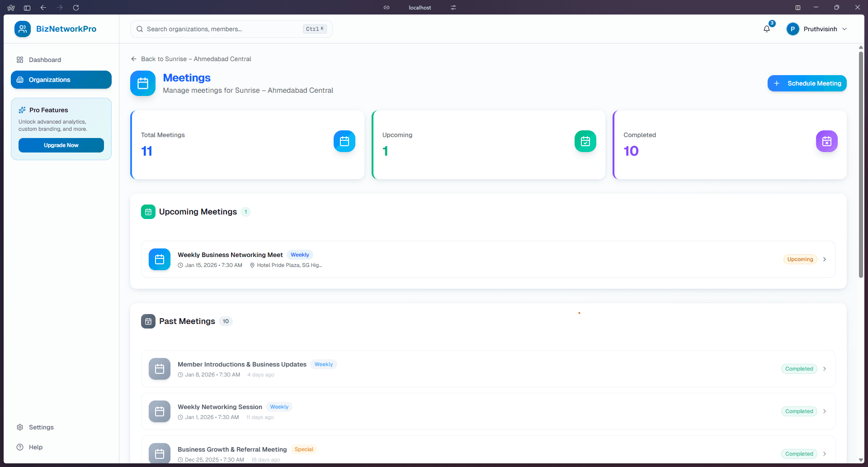Open the Dashboard from the sidebar icon
Viewport: 868px width, 467px height.
click(19, 59)
